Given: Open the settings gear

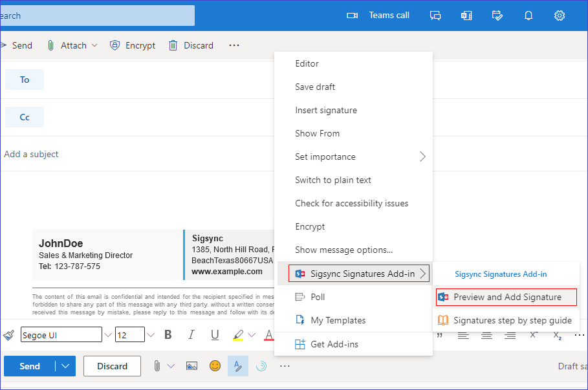Looking at the screenshot, I should click(x=560, y=16).
